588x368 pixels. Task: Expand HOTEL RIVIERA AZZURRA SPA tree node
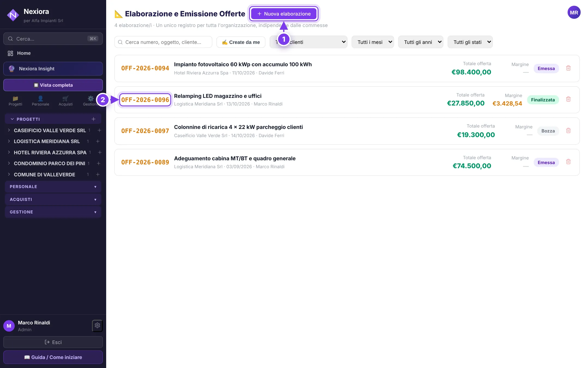click(9, 152)
